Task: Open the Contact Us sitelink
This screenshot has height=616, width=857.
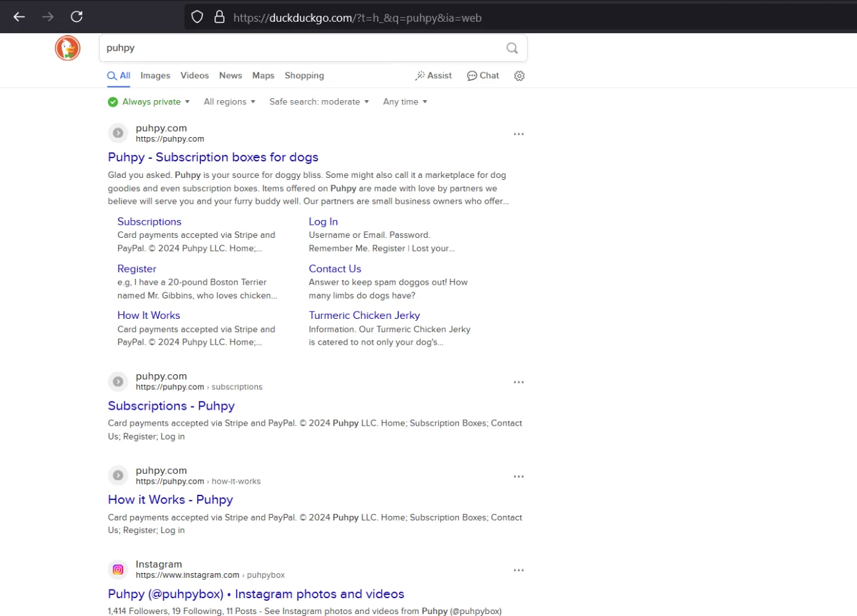Action: (x=335, y=269)
